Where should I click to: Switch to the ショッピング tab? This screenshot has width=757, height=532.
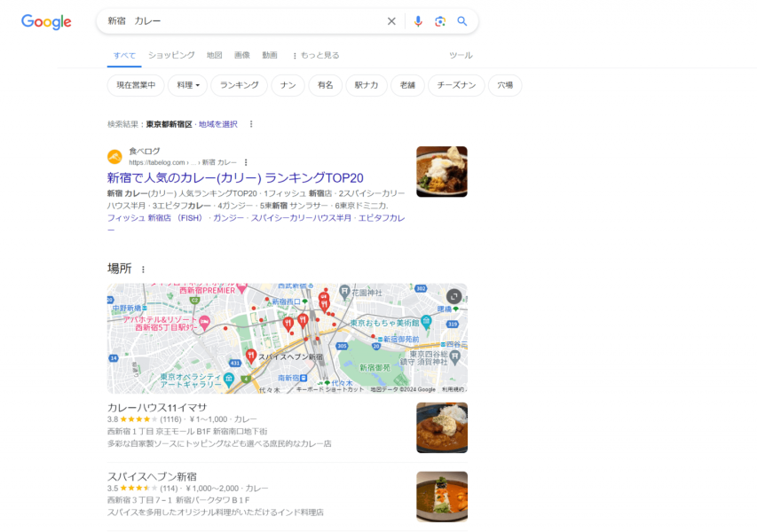pyautogui.click(x=171, y=55)
